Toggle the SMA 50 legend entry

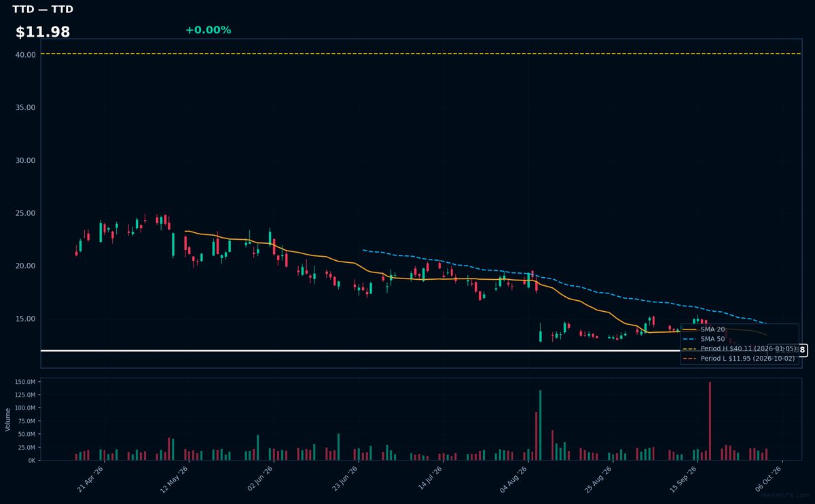[x=704, y=339]
